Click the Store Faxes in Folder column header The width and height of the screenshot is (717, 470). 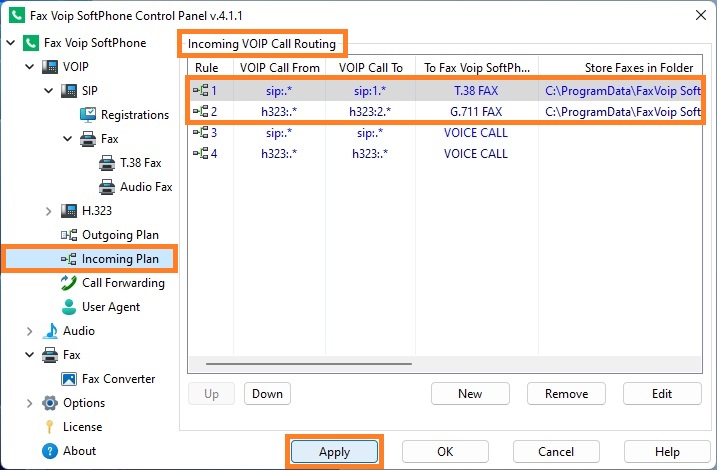coord(621,68)
